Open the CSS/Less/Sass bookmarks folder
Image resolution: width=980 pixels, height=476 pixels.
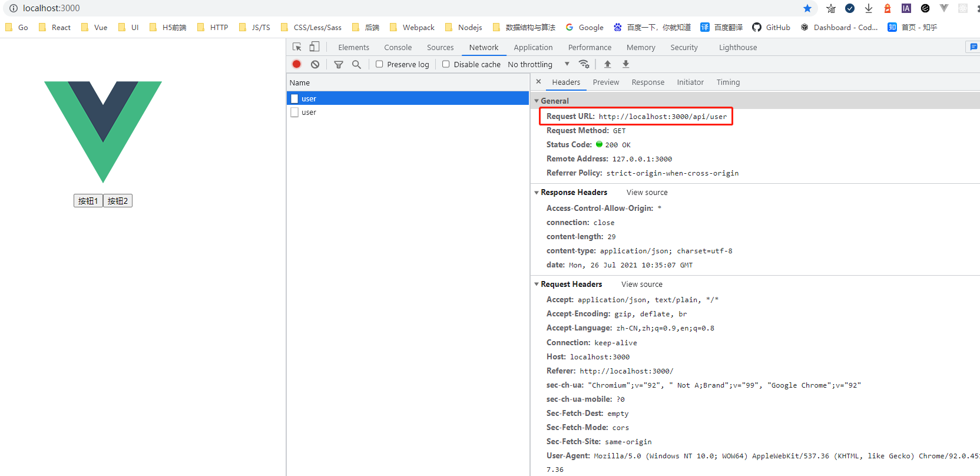(311, 27)
